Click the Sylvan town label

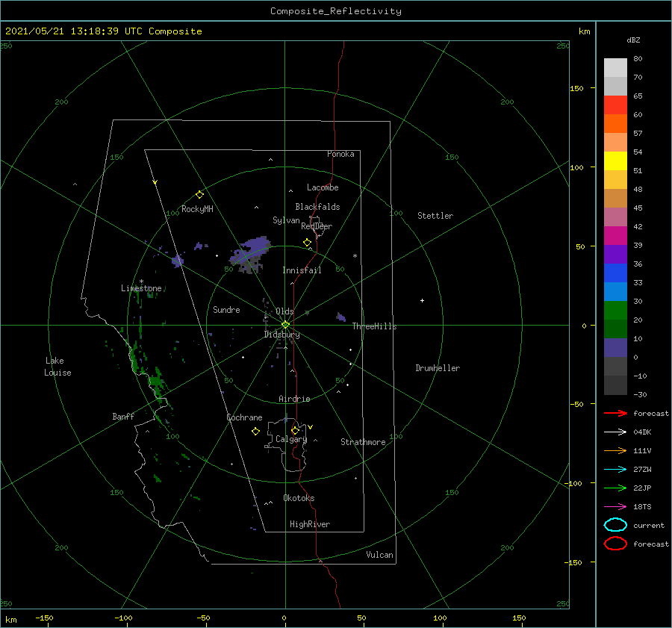[286, 220]
